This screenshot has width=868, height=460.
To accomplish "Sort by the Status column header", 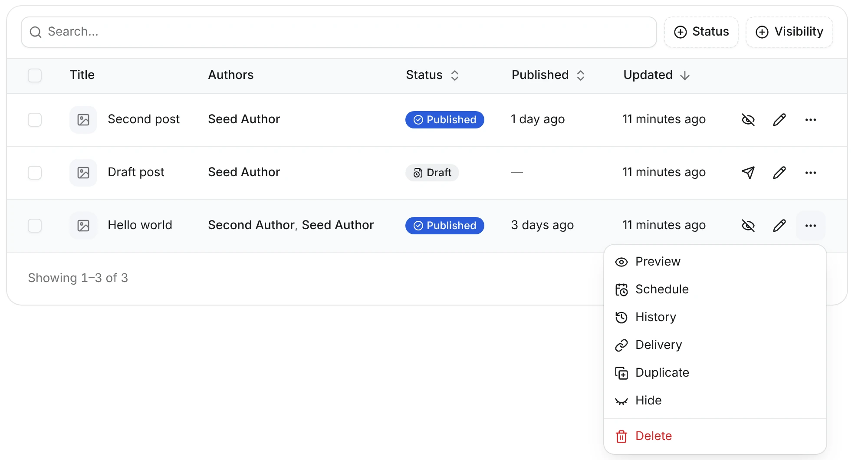I will [x=432, y=75].
